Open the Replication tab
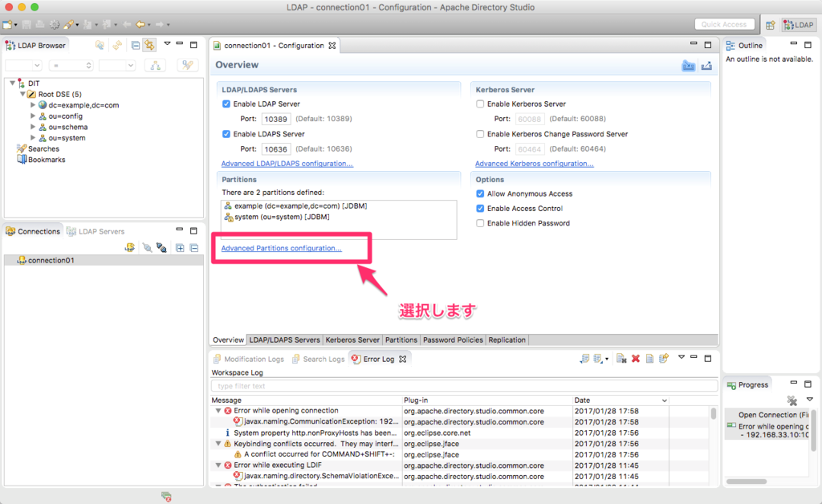 pos(507,340)
